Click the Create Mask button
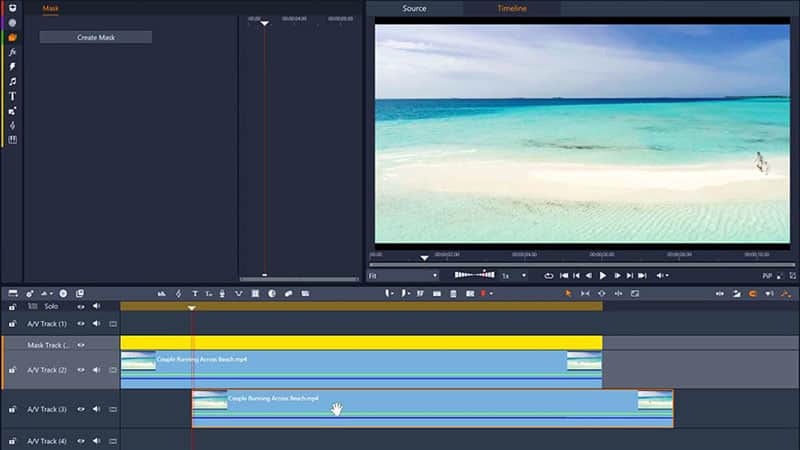Screen dimensions: 800x450 click(96, 37)
